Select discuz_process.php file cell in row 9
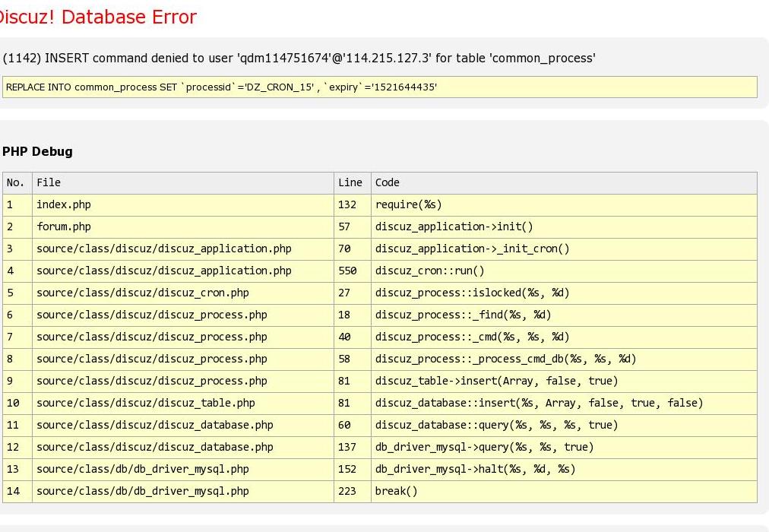The height and width of the screenshot is (532, 769). (x=183, y=382)
